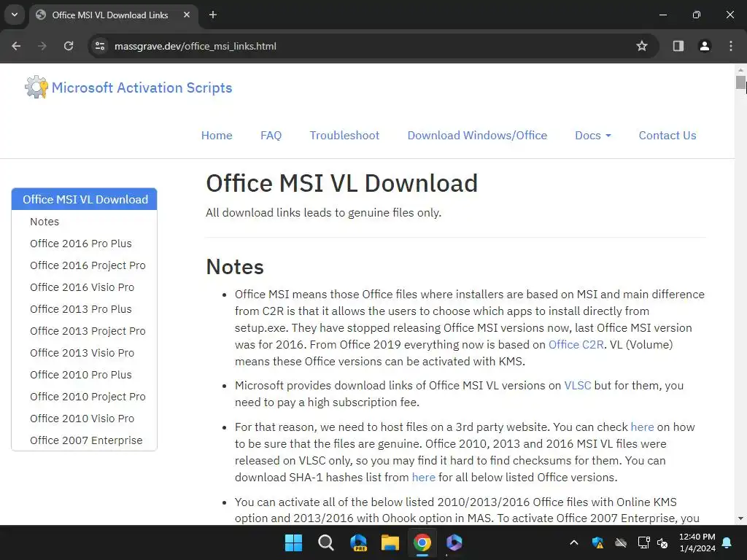Image resolution: width=747 pixels, height=560 pixels.
Task: Follow the Office C2R link
Action: (x=576, y=344)
